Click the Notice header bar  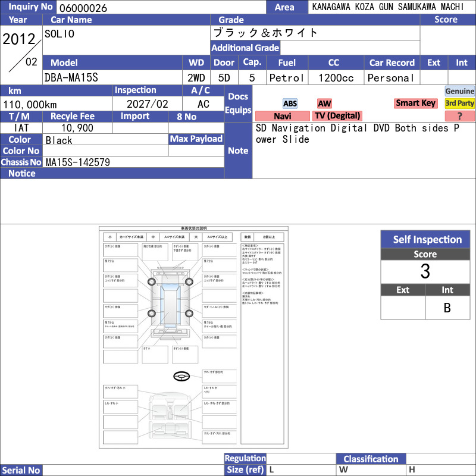click(112, 173)
